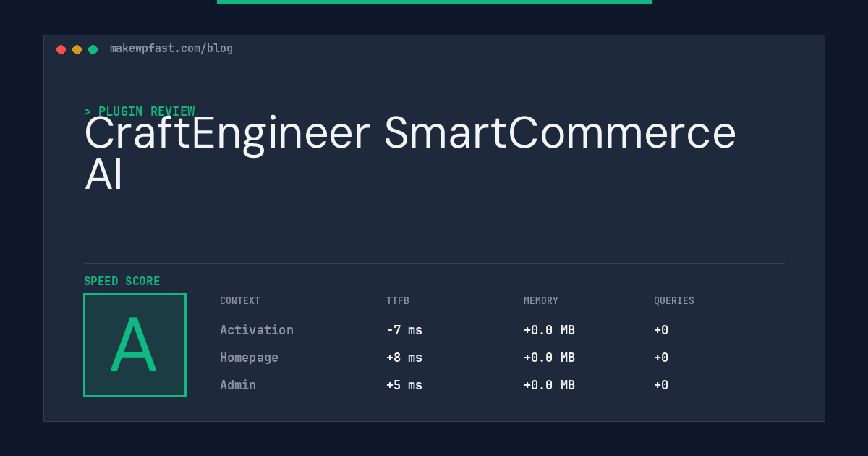The height and width of the screenshot is (456, 868).
Task: Click the -7 ms TTFB value
Action: pyautogui.click(x=404, y=330)
